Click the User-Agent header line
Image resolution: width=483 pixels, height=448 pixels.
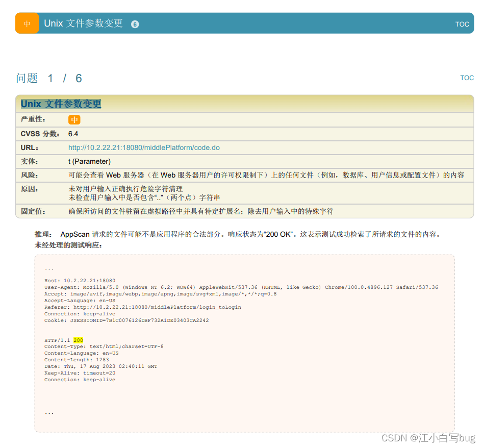coord(241,287)
